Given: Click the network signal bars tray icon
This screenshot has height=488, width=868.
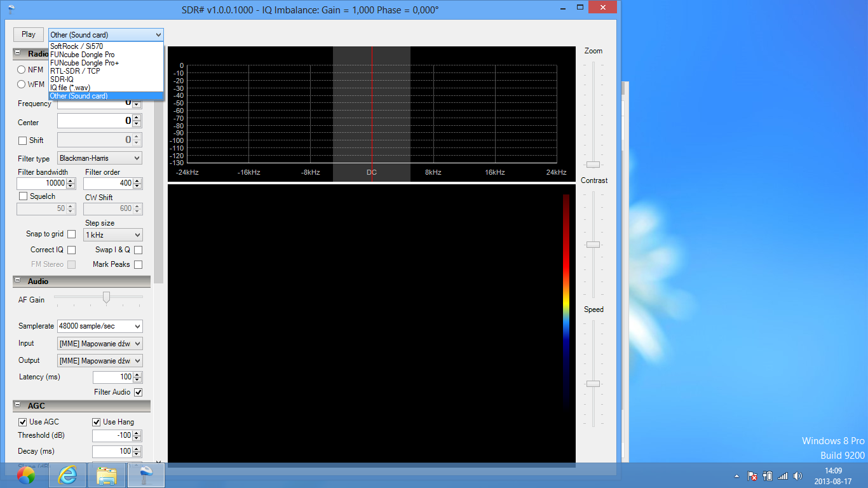Looking at the screenshot, I should (782, 476).
